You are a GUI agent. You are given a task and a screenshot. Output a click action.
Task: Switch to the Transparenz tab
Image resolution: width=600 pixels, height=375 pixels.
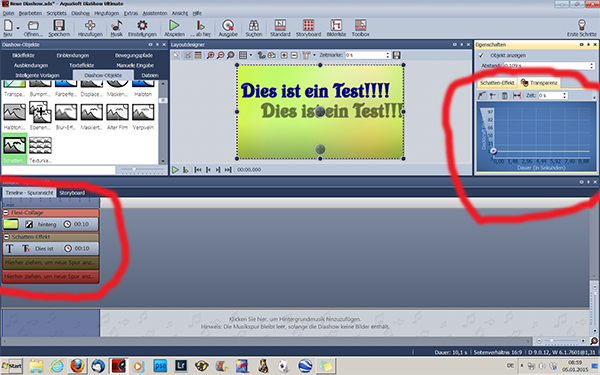click(x=540, y=83)
